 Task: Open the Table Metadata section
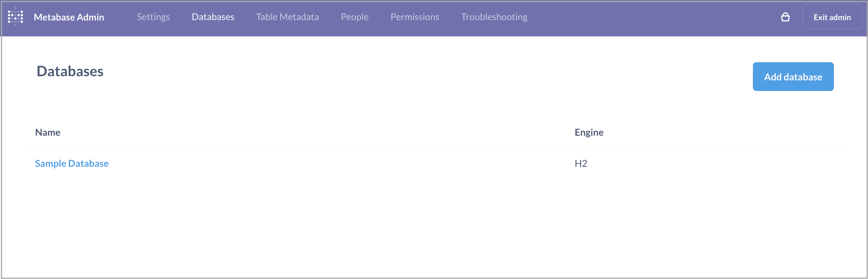click(287, 17)
